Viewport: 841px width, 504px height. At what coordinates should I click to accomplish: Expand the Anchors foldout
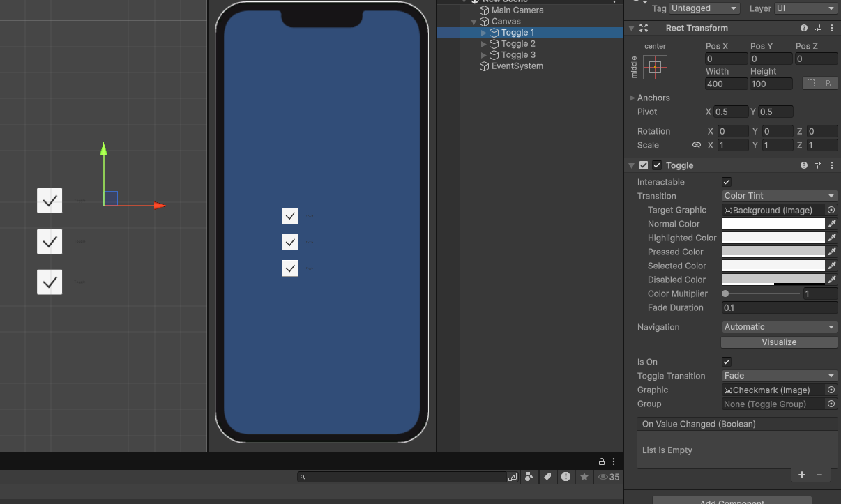tap(632, 98)
